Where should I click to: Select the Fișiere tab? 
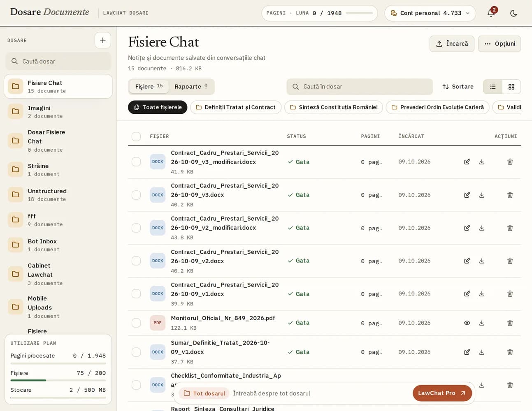tap(149, 87)
